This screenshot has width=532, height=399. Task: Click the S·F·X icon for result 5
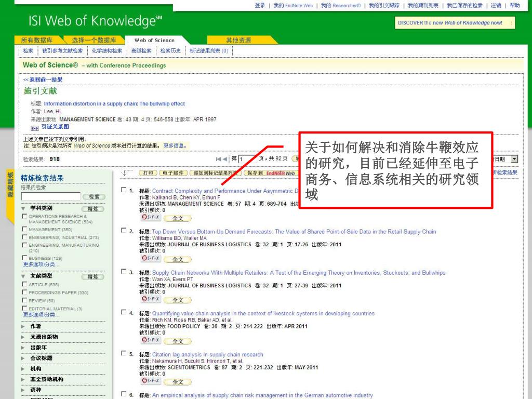pos(150,381)
